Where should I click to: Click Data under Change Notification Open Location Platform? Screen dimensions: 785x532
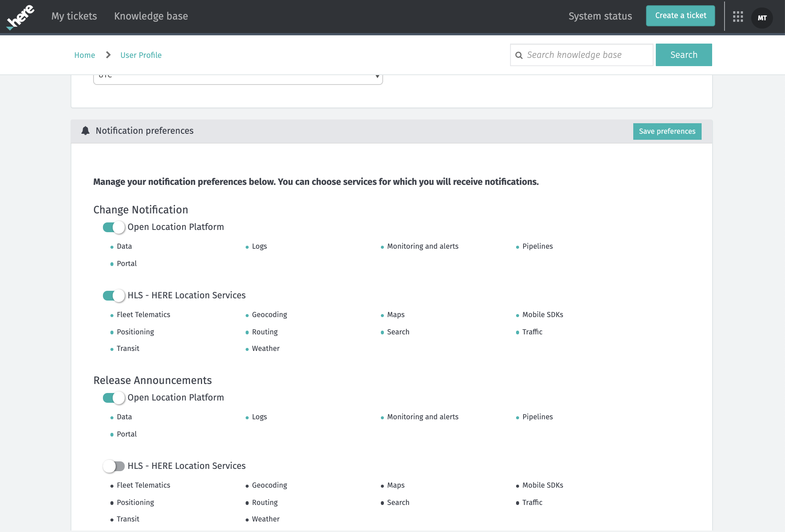(124, 246)
